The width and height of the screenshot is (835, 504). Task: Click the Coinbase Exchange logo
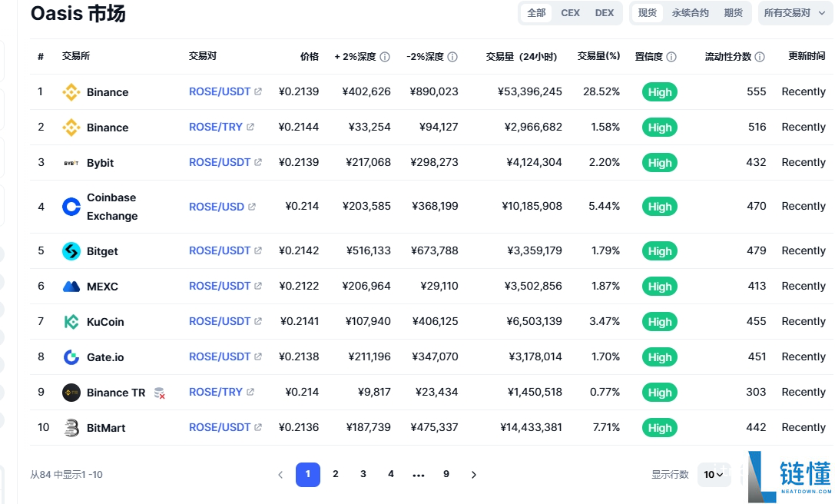pos(71,207)
